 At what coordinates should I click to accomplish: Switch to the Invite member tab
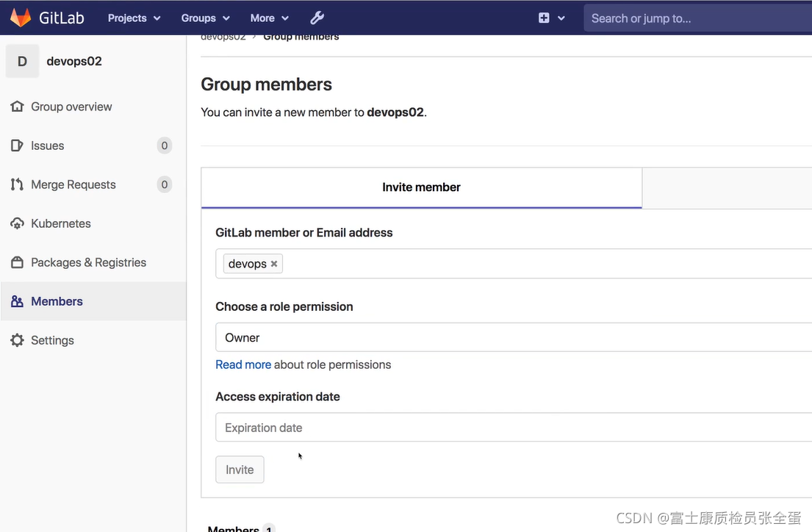pos(421,187)
